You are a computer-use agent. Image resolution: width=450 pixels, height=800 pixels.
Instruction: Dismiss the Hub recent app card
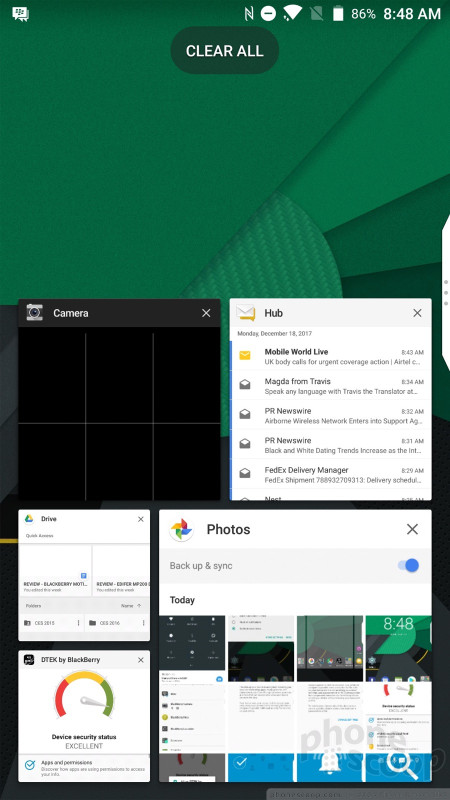417,313
